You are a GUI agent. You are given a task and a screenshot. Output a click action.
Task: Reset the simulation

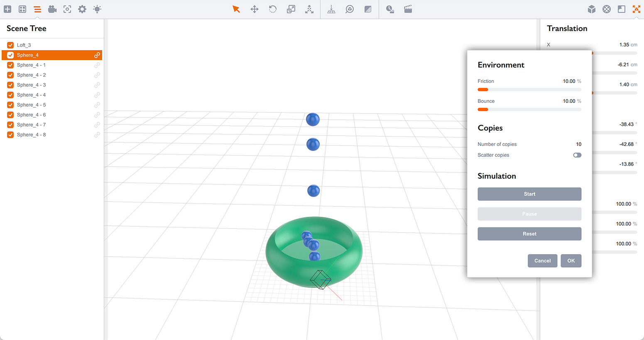pyautogui.click(x=529, y=233)
